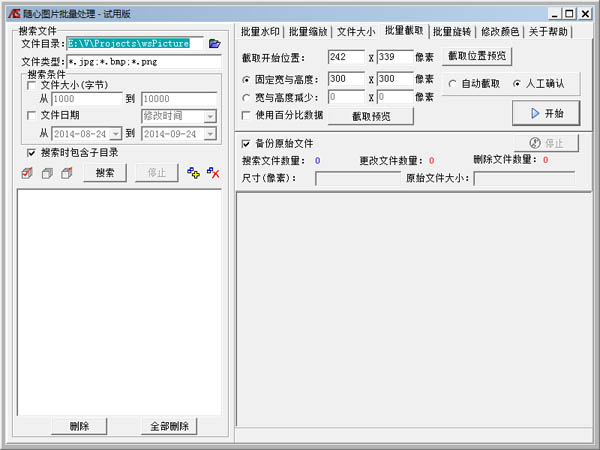Click the add files icon with plus
The image size is (600, 450).
194,174
